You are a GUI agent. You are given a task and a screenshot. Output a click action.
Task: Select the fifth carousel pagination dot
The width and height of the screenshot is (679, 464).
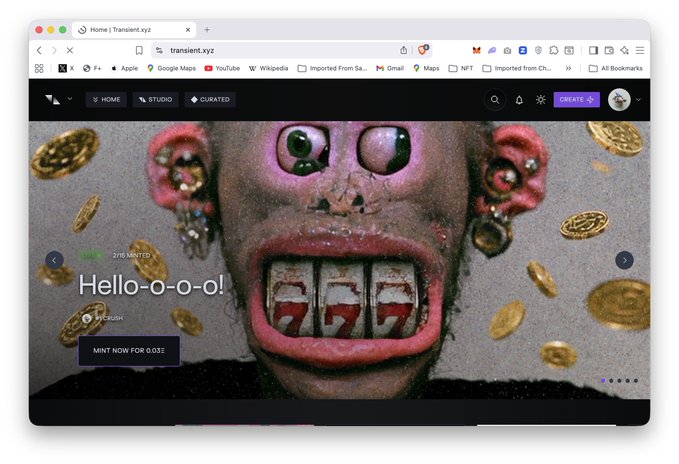[x=636, y=381]
